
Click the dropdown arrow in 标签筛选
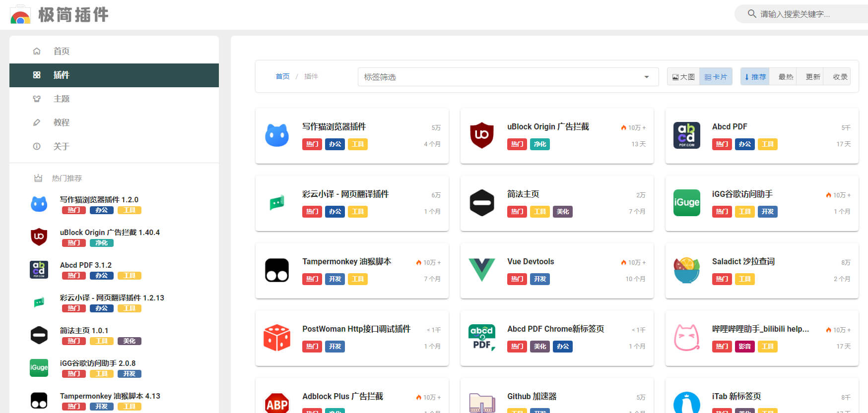tap(646, 77)
